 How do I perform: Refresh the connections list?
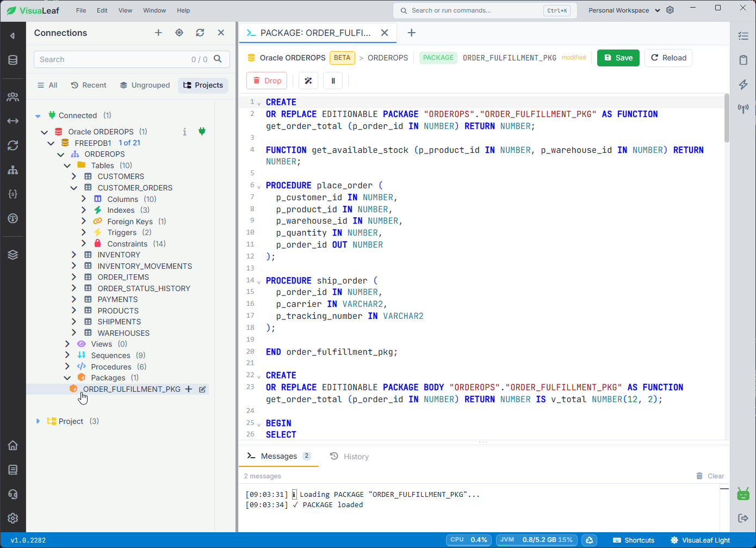coord(200,33)
